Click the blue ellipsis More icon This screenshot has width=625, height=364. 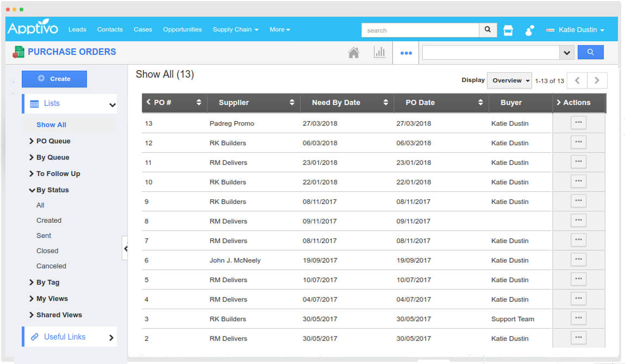coord(405,52)
